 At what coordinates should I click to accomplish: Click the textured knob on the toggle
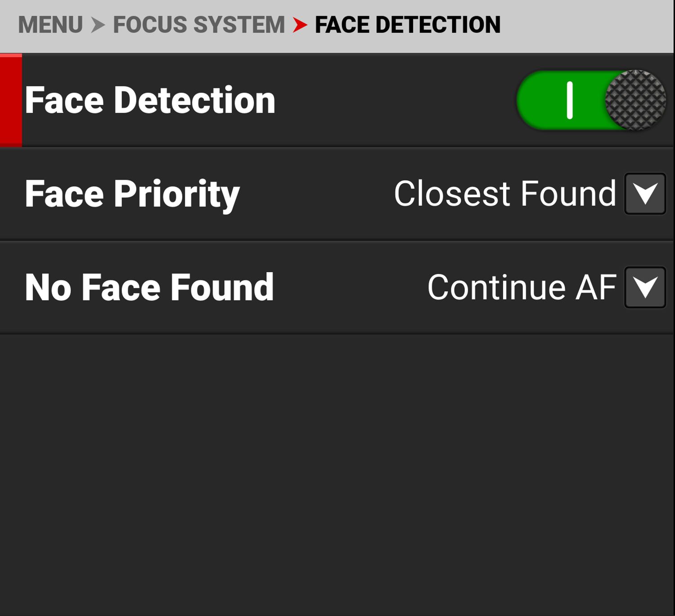[635, 100]
